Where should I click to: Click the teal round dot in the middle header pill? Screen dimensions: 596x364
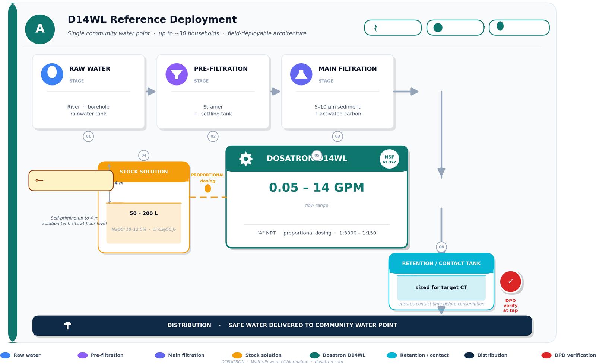[x=438, y=28]
